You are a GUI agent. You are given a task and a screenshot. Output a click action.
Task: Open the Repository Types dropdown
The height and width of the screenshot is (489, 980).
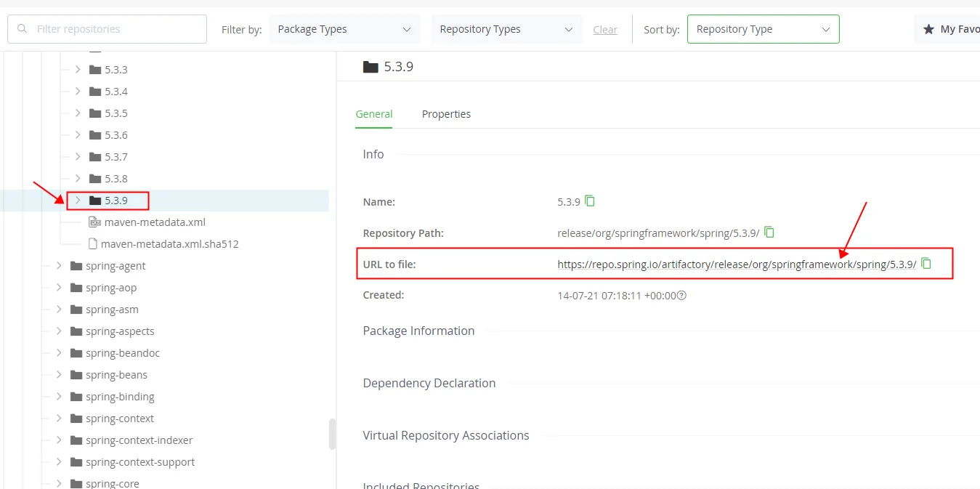click(x=506, y=29)
